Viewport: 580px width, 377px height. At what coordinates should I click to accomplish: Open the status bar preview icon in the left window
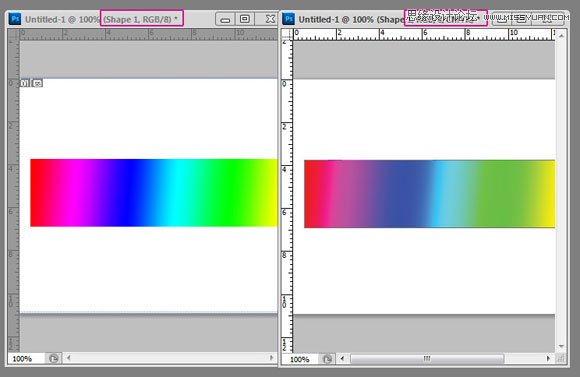pos(54,358)
